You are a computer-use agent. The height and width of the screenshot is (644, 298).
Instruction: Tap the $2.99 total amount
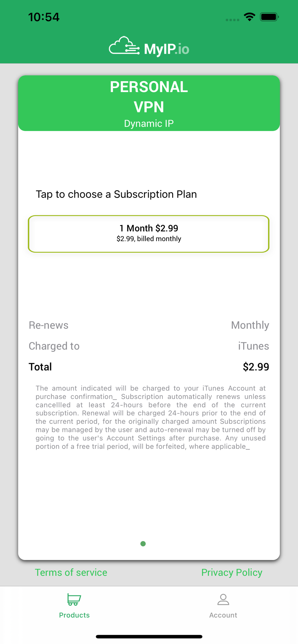pyautogui.click(x=256, y=367)
